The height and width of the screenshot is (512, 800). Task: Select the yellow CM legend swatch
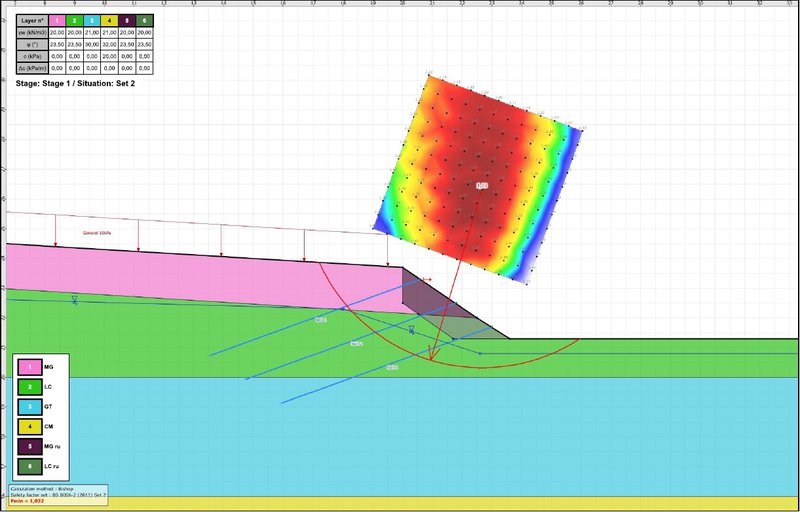32,426
